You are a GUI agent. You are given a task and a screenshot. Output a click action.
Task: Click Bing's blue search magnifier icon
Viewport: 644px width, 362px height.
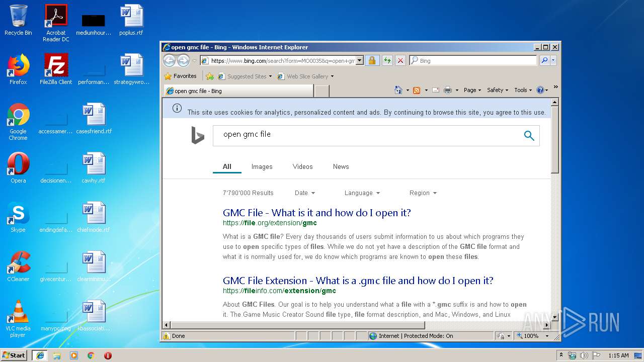[529, 136]
